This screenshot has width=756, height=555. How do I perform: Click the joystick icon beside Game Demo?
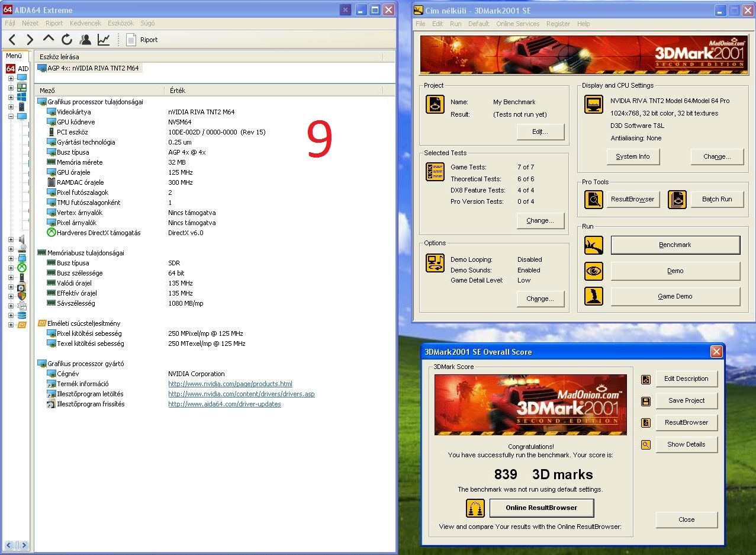(x=593, y=296)
